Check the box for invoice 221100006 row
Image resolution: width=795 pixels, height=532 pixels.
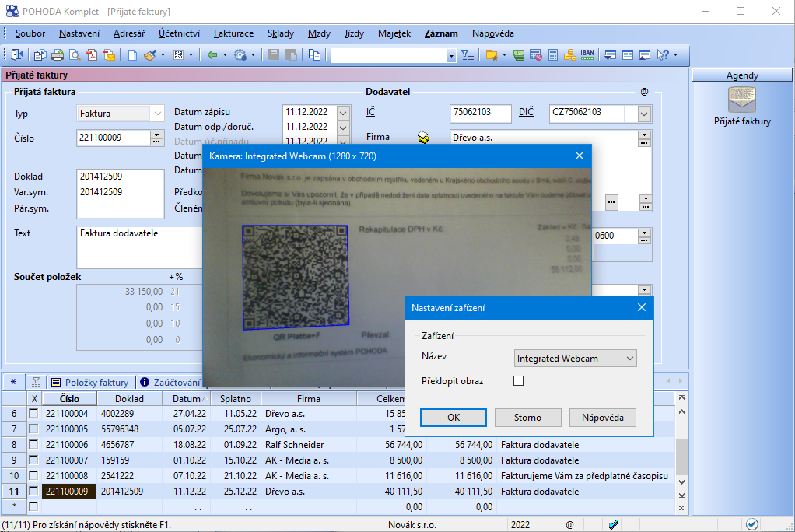pyautogui.click(x=33, y=445)
